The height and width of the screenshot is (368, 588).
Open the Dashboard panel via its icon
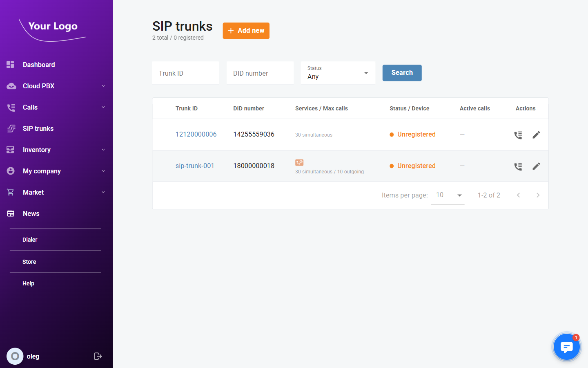10,65
